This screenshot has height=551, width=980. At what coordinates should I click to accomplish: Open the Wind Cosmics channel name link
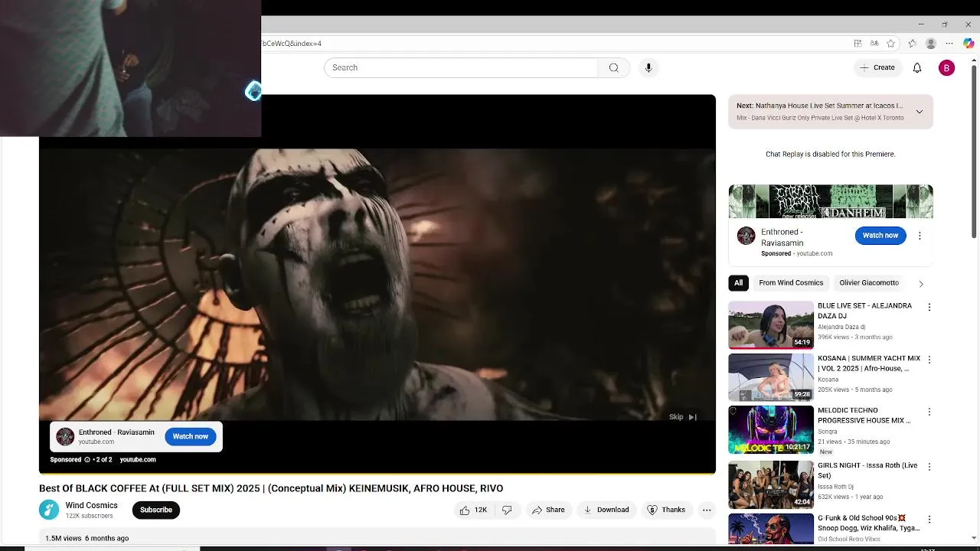tap(91, 505)
